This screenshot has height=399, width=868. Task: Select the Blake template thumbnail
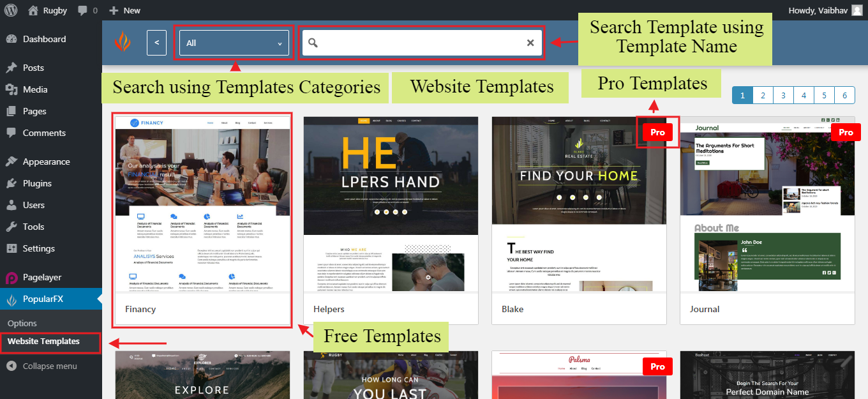(579, 204)
